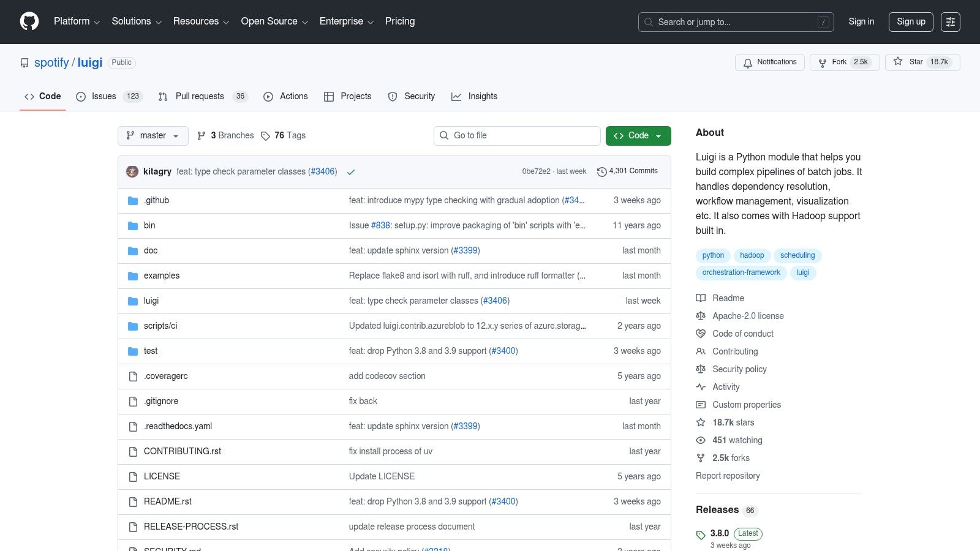Image resolution: width=980 pixels, height=551 pixels.
Task: Click the orchestration-framework topic tag
Action: click(741, 272)
